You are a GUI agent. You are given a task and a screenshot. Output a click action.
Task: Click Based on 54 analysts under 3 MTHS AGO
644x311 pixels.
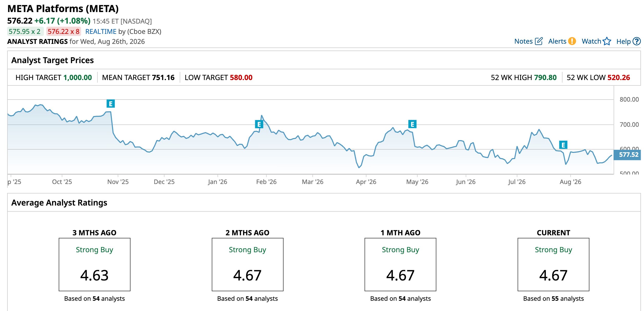[94, 299]
